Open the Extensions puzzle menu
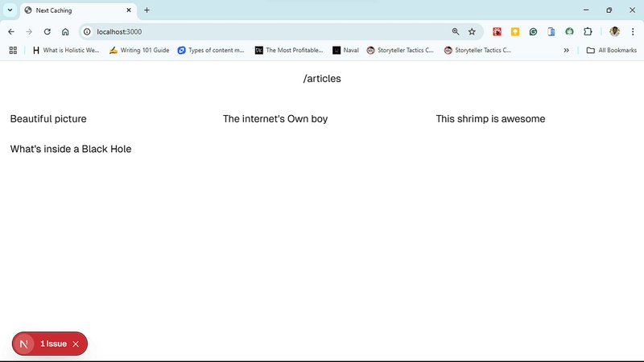Screen dimensions: 644x362 [x=588, y=31]
